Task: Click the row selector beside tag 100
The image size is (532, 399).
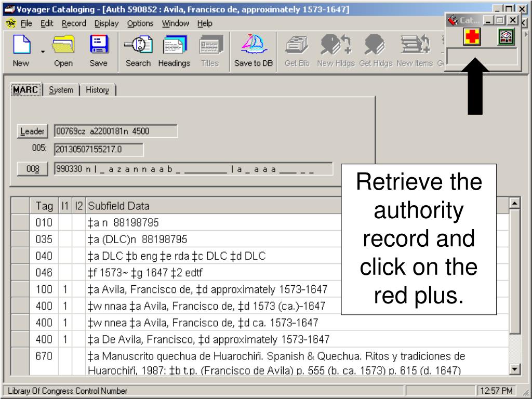Action: (x=20, y=289)
